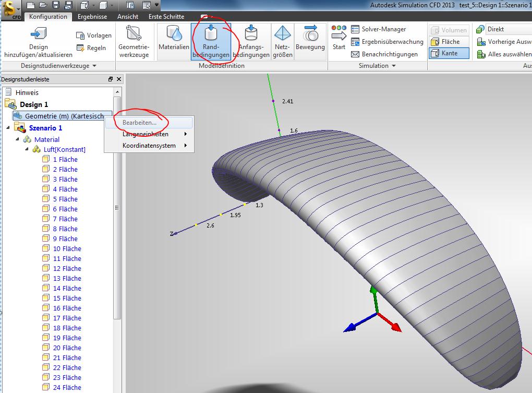This screenshot has height=393, width=532.
Task: Expand the Simulation panel dropdown
Action: (x=394, y=66)
